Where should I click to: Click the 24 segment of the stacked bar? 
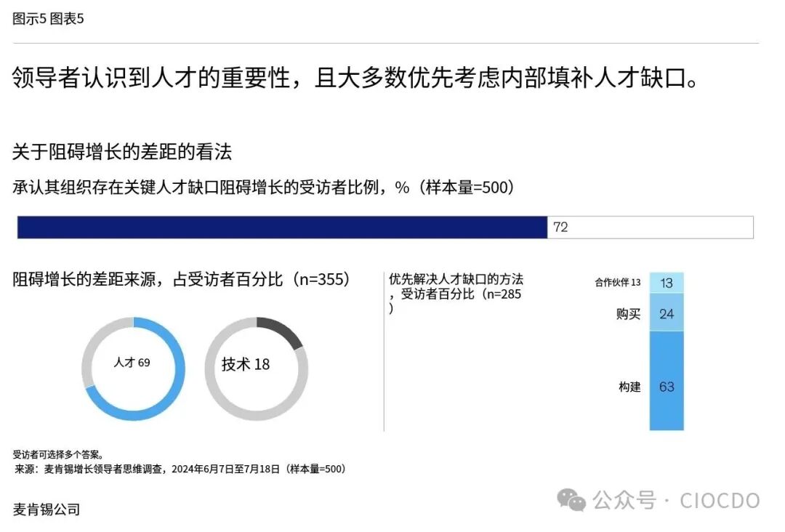[667, 313]
